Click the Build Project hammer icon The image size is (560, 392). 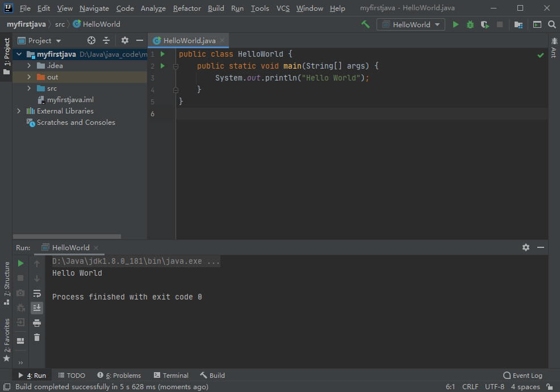pyautogui.click(x=365, y=24)
